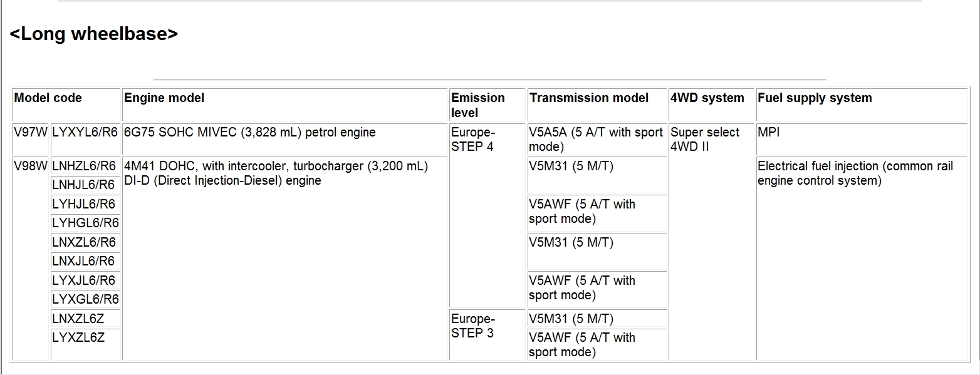The image size is (980, 375).
Task: Select the Model code column header
Action: coord(48,98)
